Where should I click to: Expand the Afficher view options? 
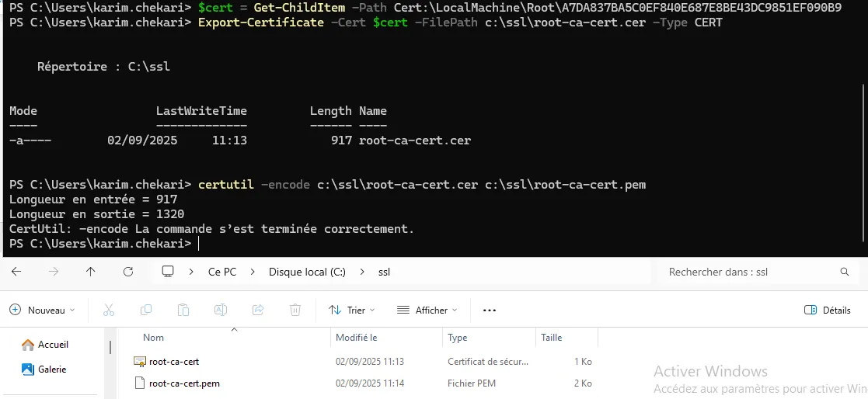click(x=427, y=310)
